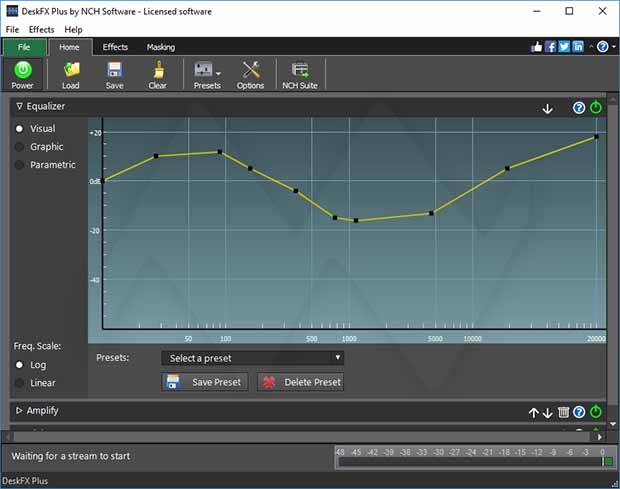Viewport: 620px width, 489px height.
Task: Share on Twitter icon
Action: coord(564,47)
